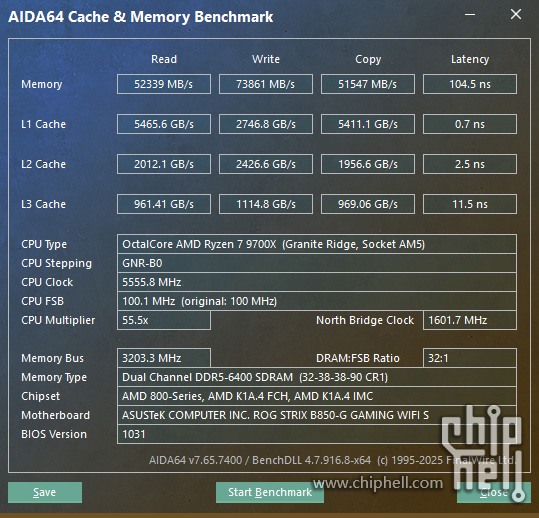Select the L1 Cache Read value
Screen dimensions: 539x518
tap(164, 124)
